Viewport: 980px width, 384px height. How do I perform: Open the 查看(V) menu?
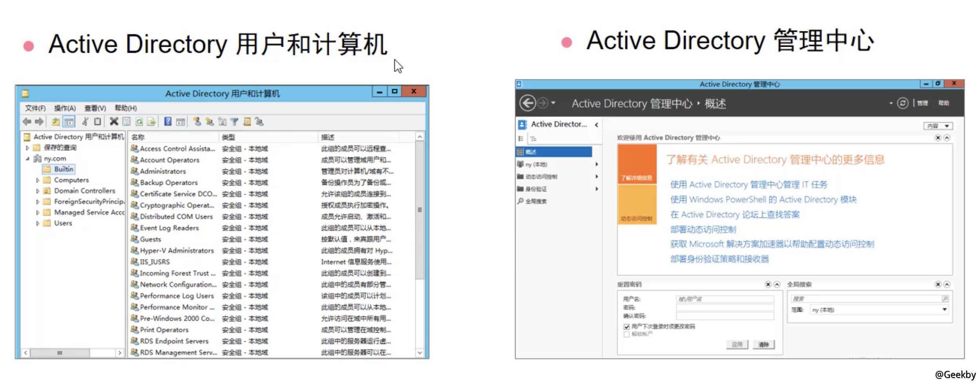tap(94, 108)
